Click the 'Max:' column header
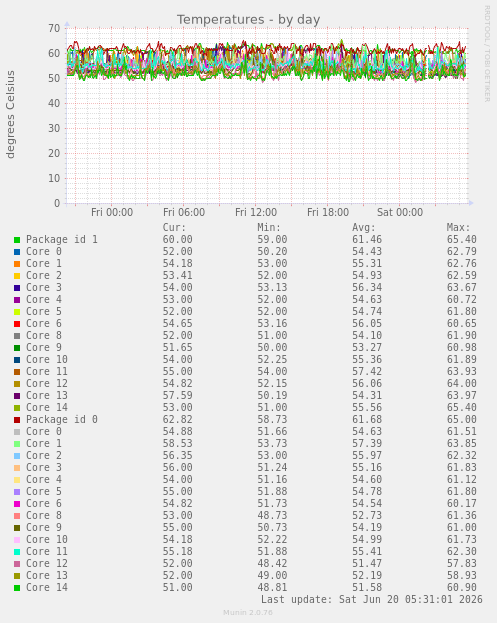Screen dimensions: 497x623 click(458, 228)
